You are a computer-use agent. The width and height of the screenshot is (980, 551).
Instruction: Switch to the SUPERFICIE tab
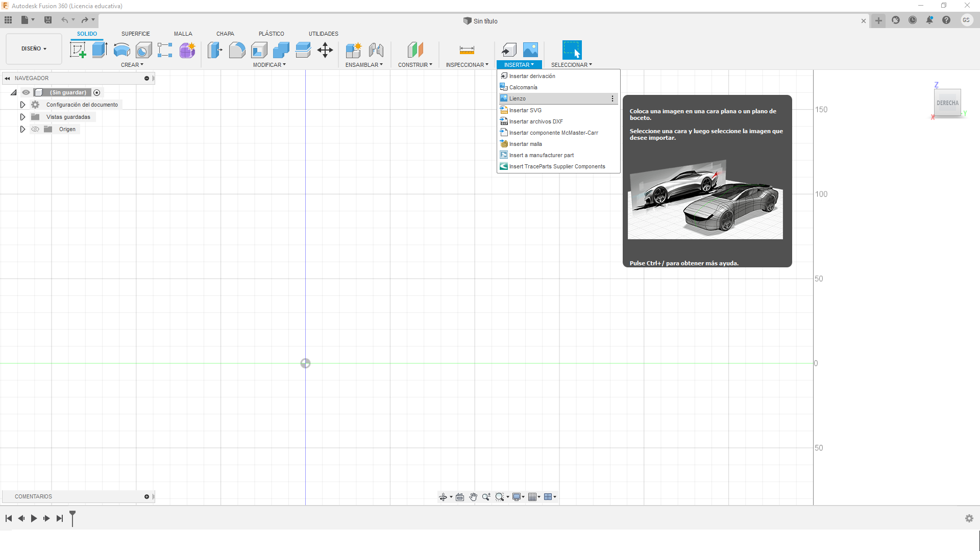click(135, 34)
